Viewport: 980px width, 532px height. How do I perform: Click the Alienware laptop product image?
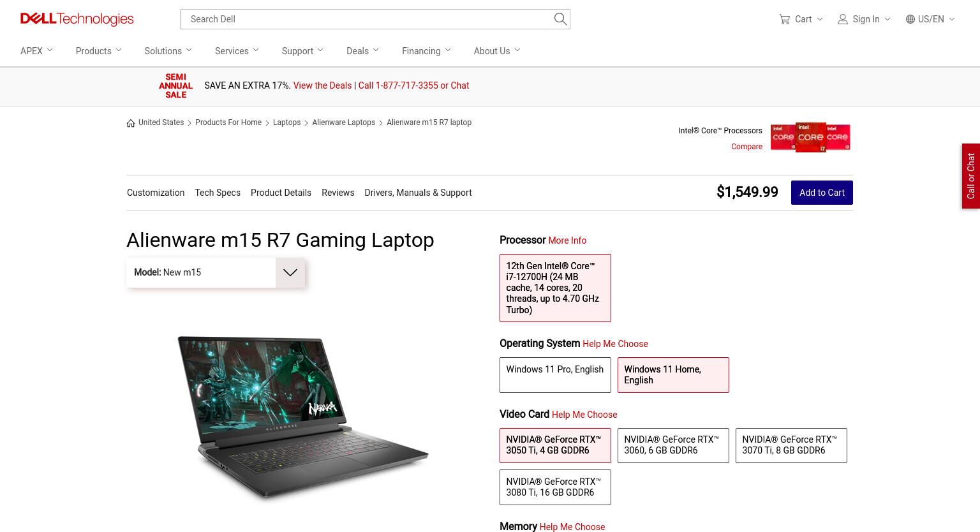coord(303,418)
